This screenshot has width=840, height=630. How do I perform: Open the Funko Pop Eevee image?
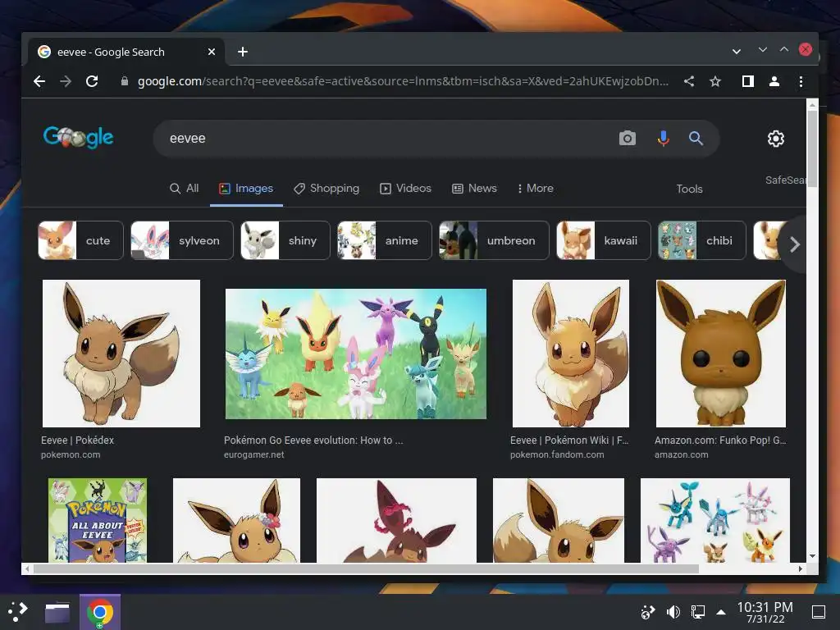pyautogui.click(x=721, y=354)
